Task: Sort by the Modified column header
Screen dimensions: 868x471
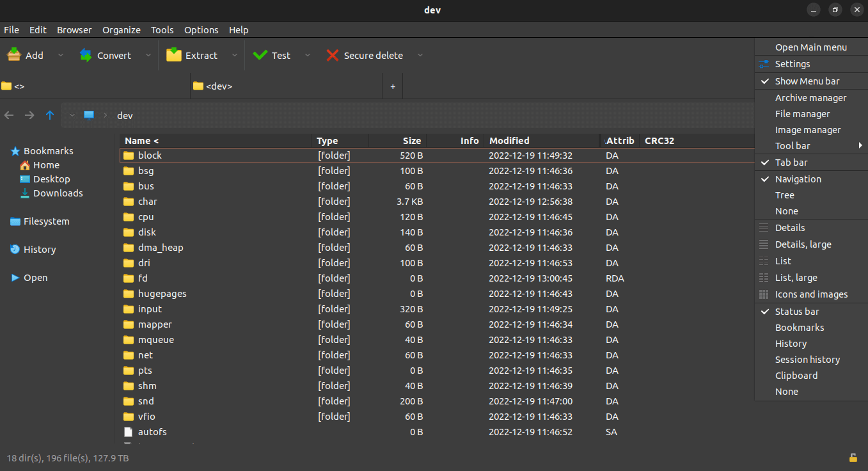Action: pyautogui.click(x=509, y=141)
